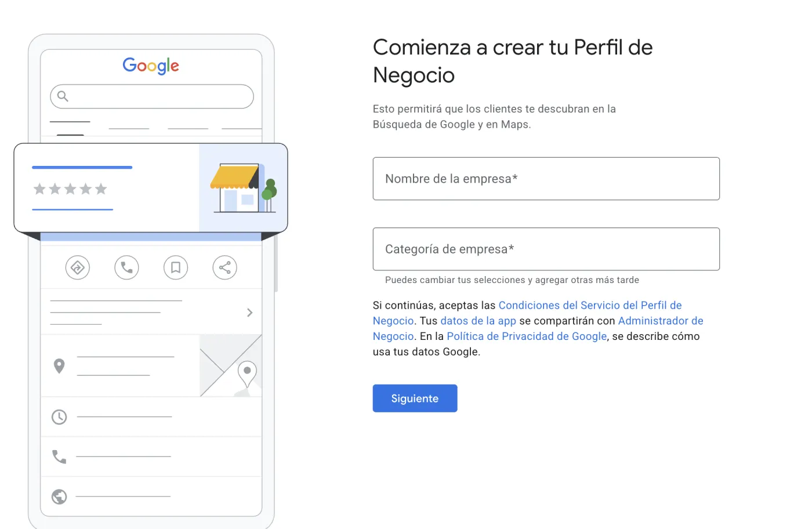Image resolution: width=812 pixels, height=529 pixels.
Task: Click the heading "Comienza a crear tu Perfil de Negocio"
Action: click(513, 61)
